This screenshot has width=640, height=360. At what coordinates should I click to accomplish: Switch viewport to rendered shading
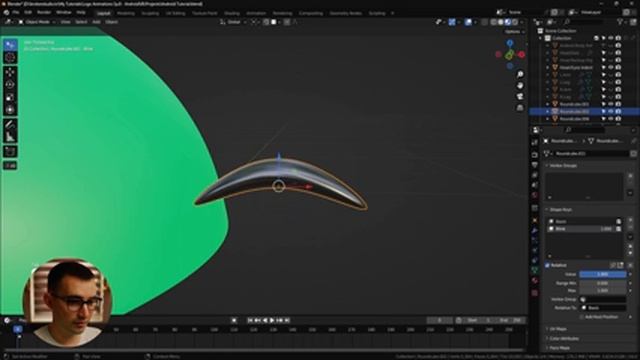point(515,22)
